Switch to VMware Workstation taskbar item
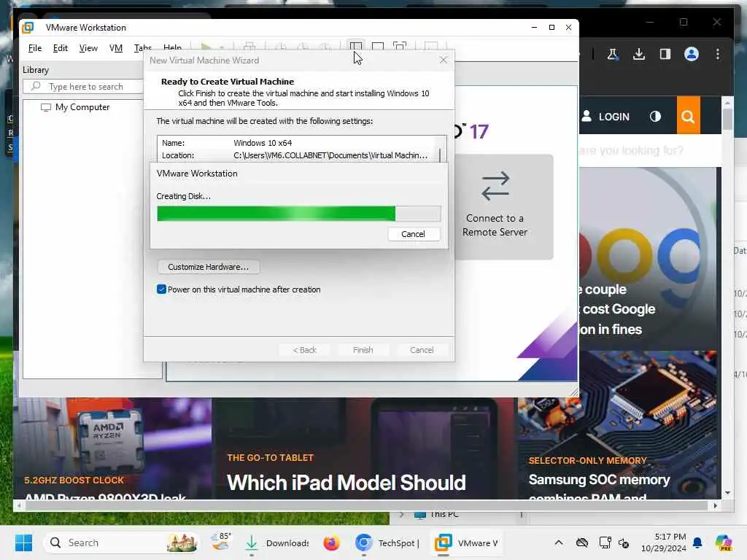Screen dimensions: 747x560 click(x=466, y=542)
